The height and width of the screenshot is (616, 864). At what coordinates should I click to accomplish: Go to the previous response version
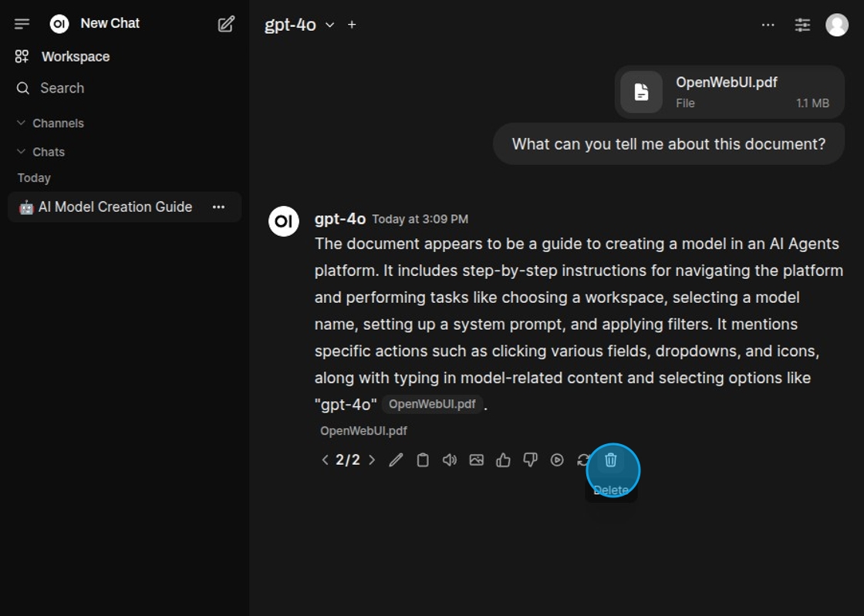pyautogui.click(x=325, y=460)
